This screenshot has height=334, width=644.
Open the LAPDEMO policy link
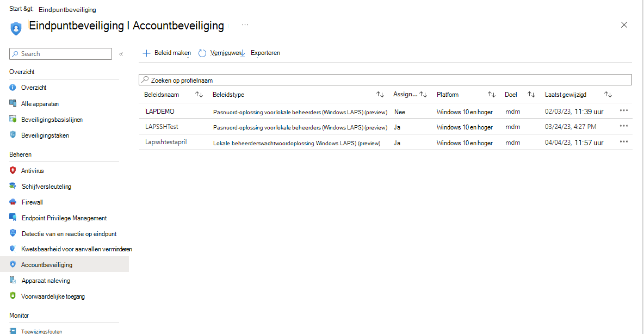[x=160, y=112]
